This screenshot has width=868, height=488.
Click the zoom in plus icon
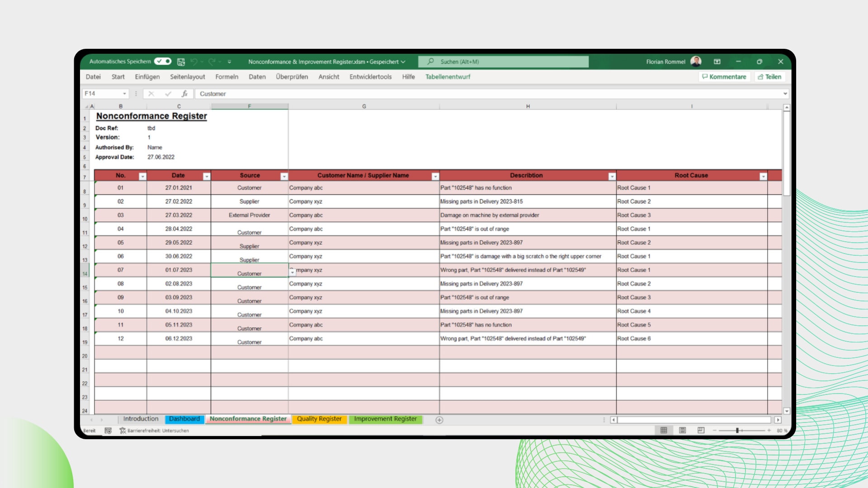pyautogui.click(x=769, y=431)
